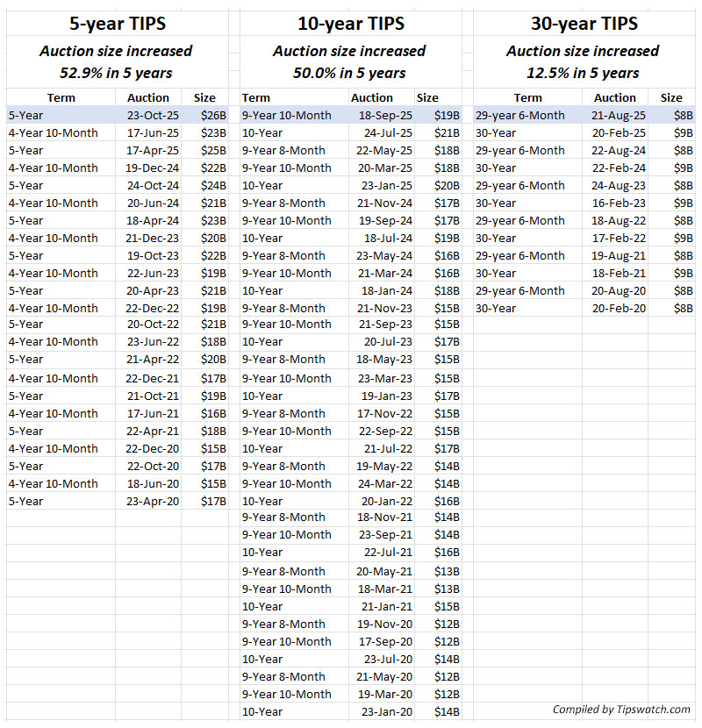Select the 23-Apr-20 auction date cell

[153, 501]
